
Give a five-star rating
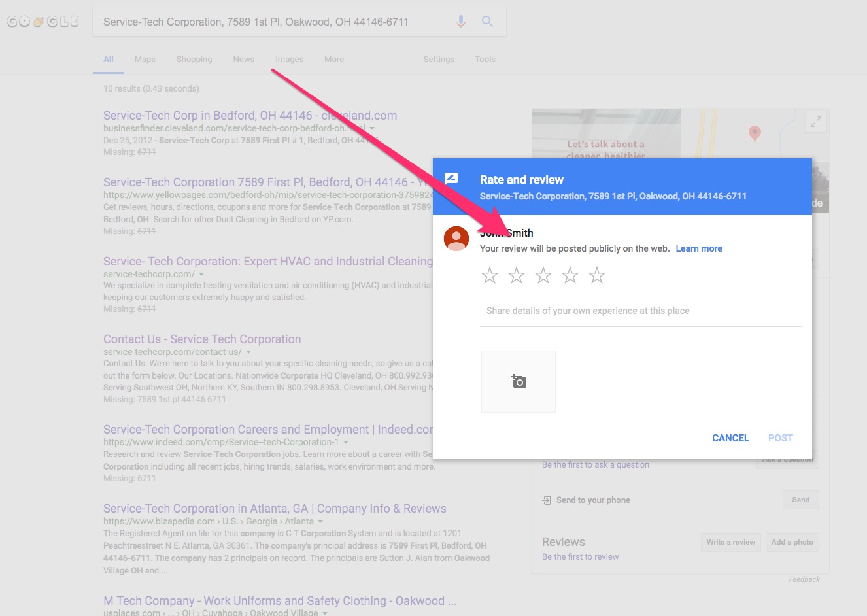(597, 275)
